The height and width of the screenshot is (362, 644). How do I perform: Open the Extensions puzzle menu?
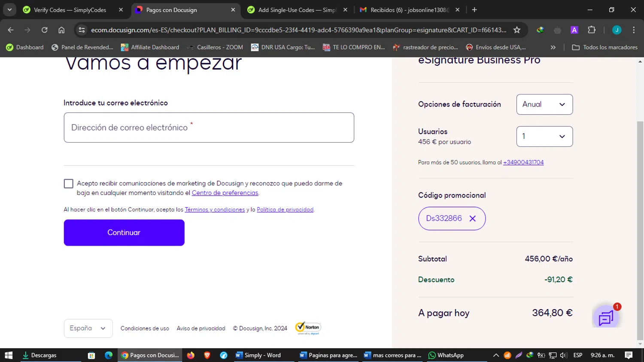(x=592, y=30)
